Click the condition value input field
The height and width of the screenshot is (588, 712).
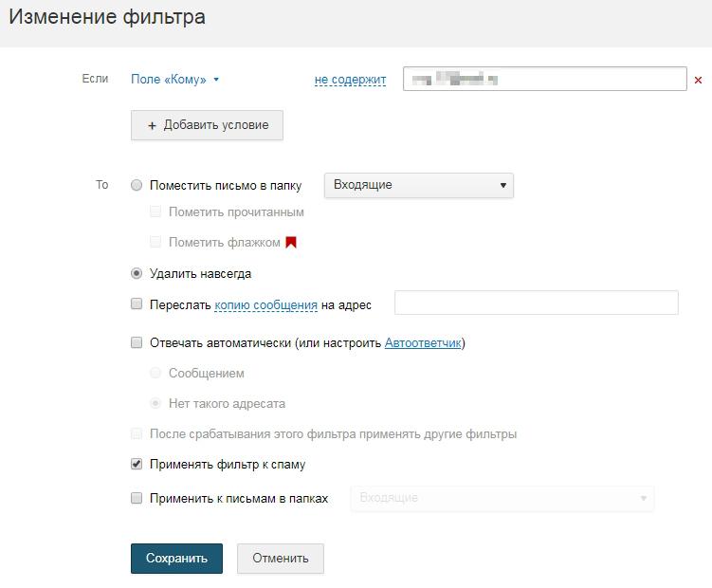point(545,79)
